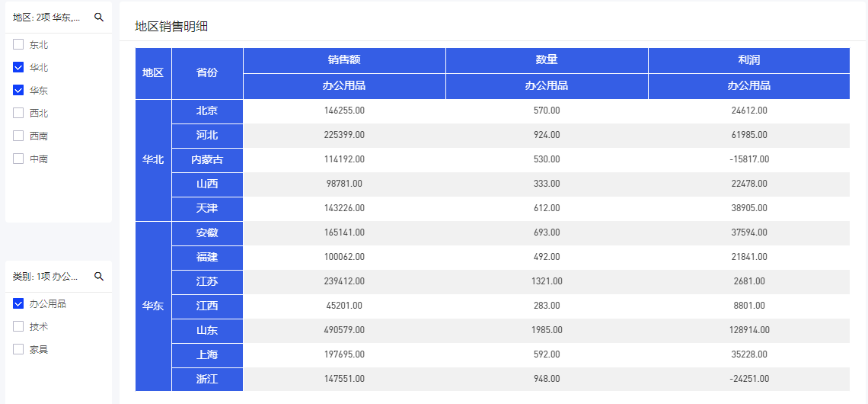Click the search icon in the 地区 filter
The width and height of the screenshot is (868, 404).
click(99, 18)
